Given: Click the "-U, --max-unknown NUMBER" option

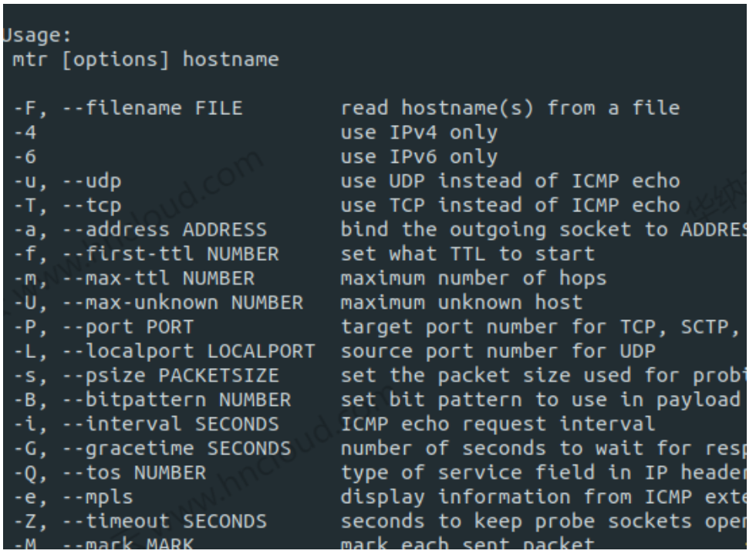Looking at the screenshot, I should click(157, 302).
